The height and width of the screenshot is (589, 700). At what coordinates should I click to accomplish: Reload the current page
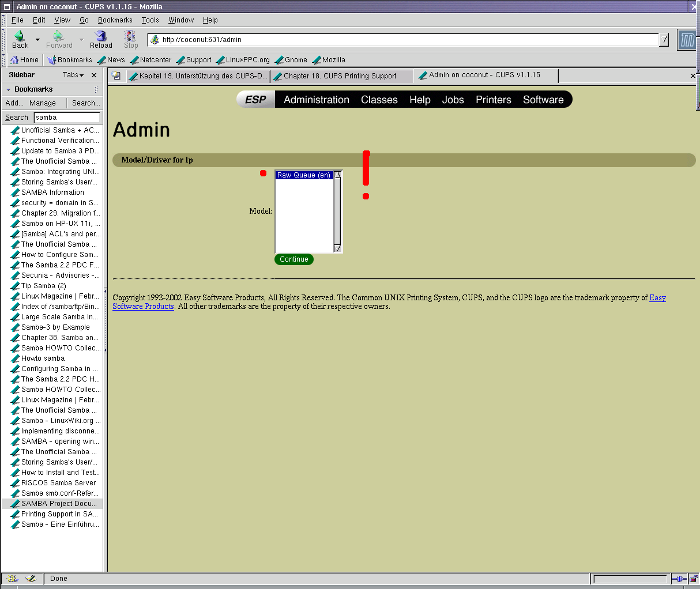[x=101, y=39]
